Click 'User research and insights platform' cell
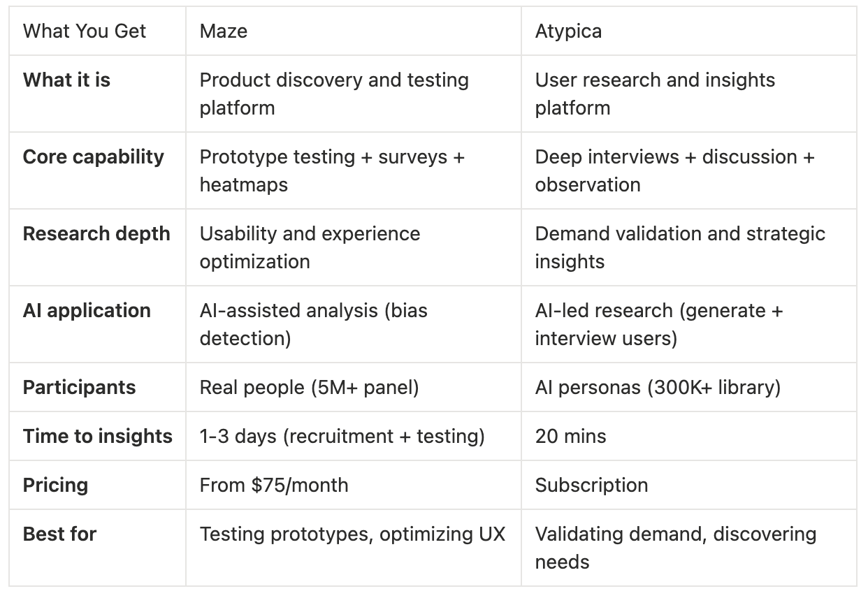The width and height of the screenshot is (868, 598). (688, 94)
